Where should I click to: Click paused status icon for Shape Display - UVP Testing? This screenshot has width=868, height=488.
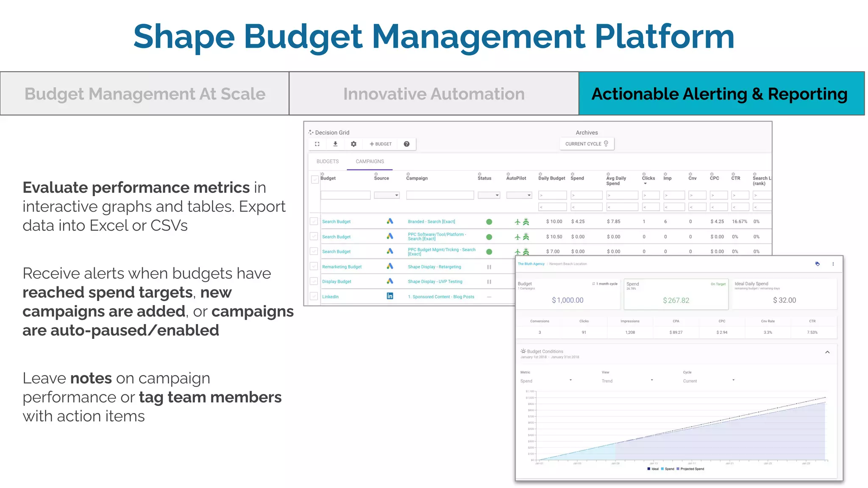point(489,282)
